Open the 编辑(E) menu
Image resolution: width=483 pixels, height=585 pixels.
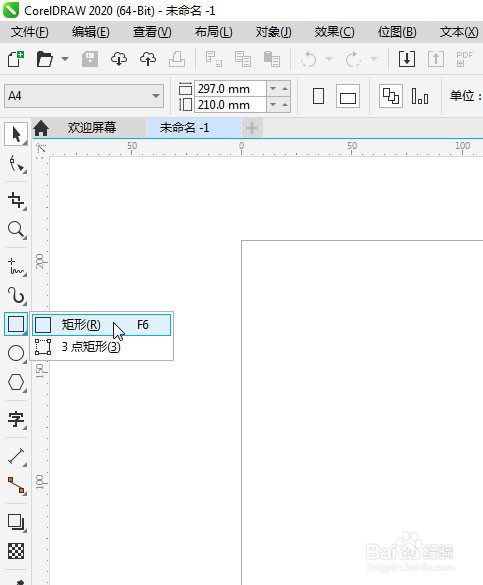(x=91, y=32)
